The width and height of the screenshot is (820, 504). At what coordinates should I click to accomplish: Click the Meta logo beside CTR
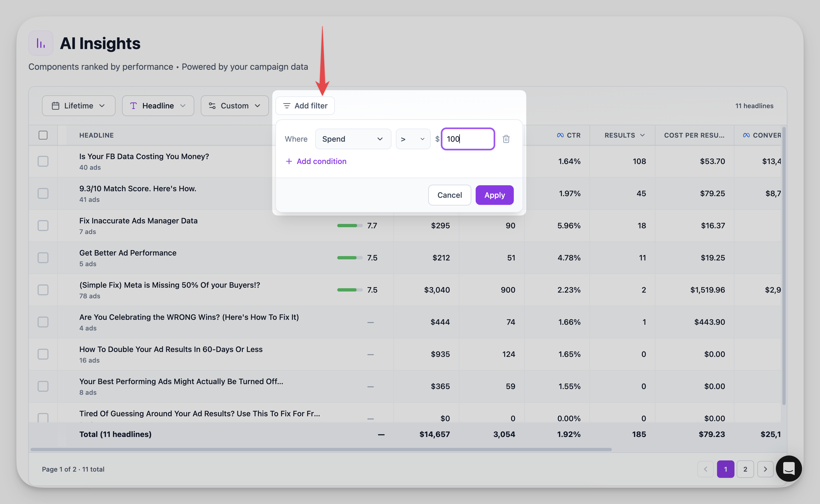tap(560, 135)
